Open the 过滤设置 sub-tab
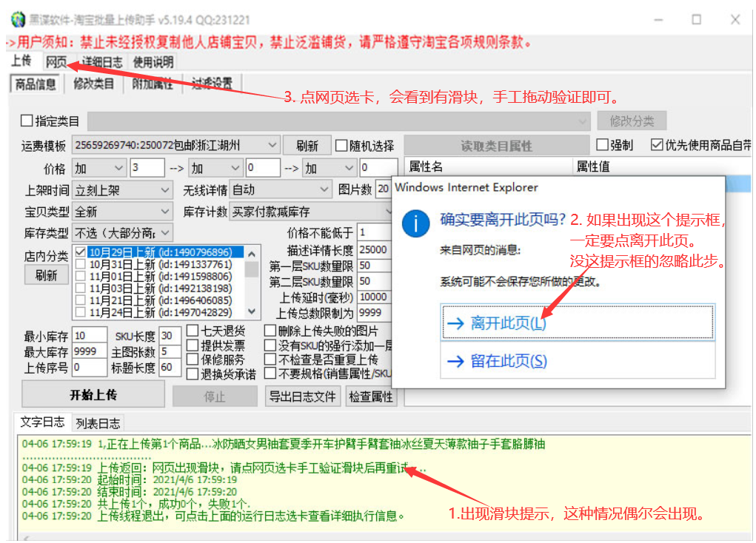Viewport: 756px width, 543px height. [212, 84]
